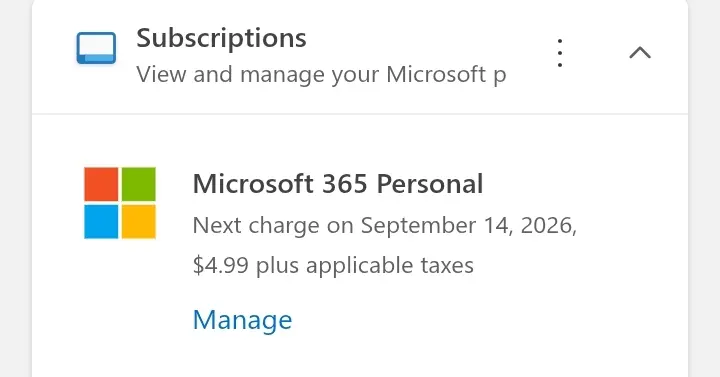Click the gray page margin left of card
Viewport: 720px width, 377px height.
(16, 188)
